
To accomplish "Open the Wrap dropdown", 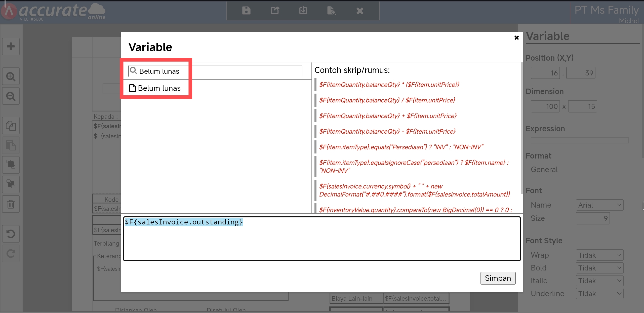I will point(599,255).
